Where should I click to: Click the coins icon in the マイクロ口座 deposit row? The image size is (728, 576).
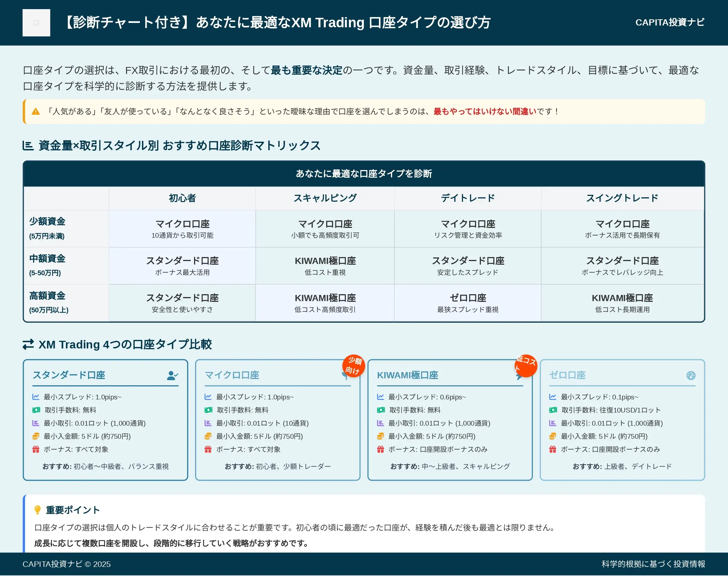pyautogui.click(x=208, y=436)
